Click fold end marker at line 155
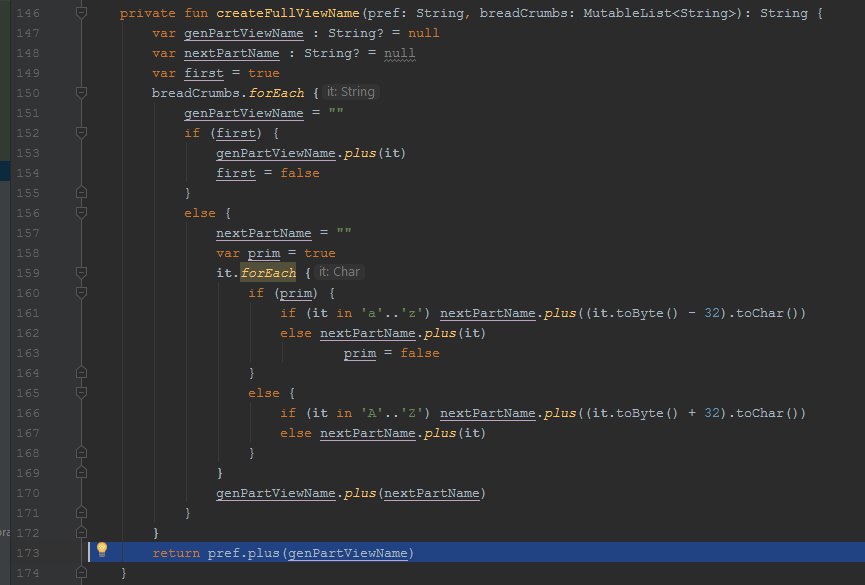The image size is (865, 585). (81, 193)
